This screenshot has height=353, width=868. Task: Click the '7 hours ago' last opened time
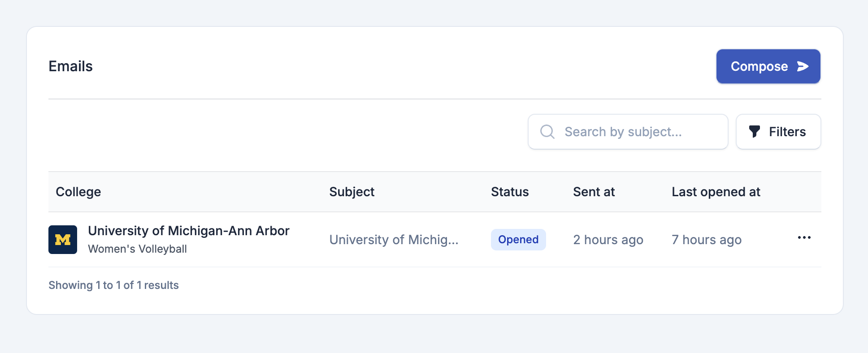(x=707, y=240)
